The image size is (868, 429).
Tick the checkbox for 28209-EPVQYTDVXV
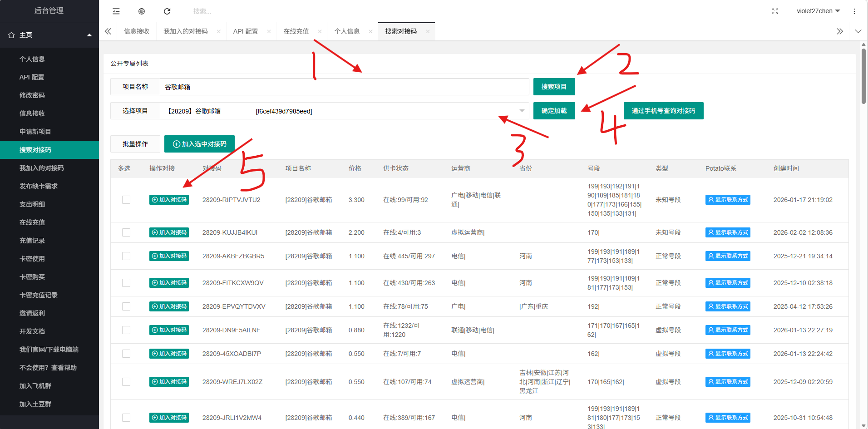(x=126, y=306)
